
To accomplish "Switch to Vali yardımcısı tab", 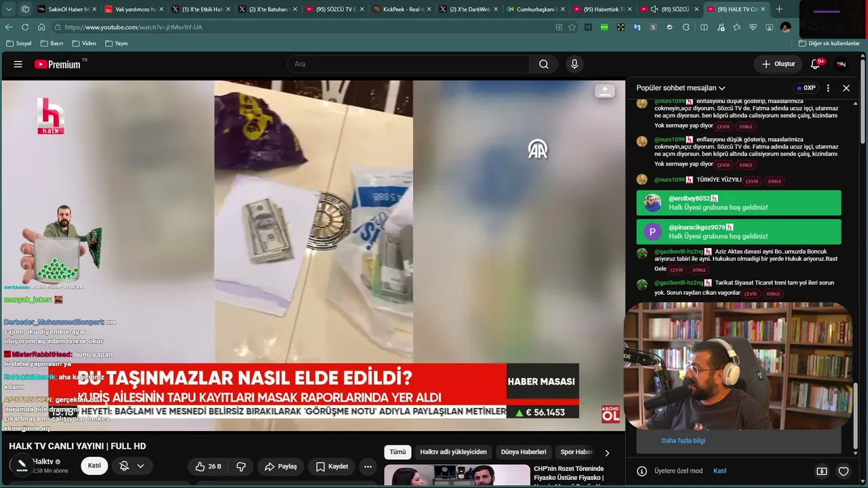I will pos(135,9).
